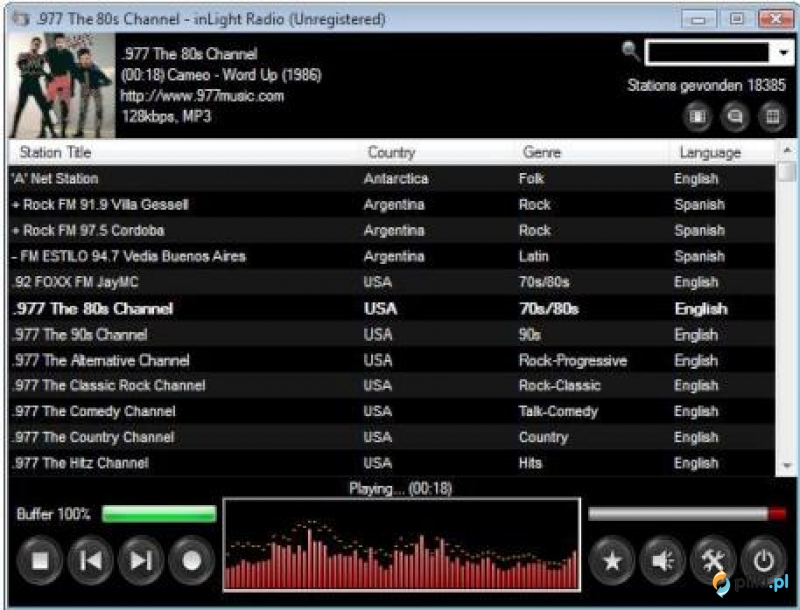Viewport: 800px width, 610px height.
Task: Click Stations gevonden 18385 label
Action: (707, 85)
